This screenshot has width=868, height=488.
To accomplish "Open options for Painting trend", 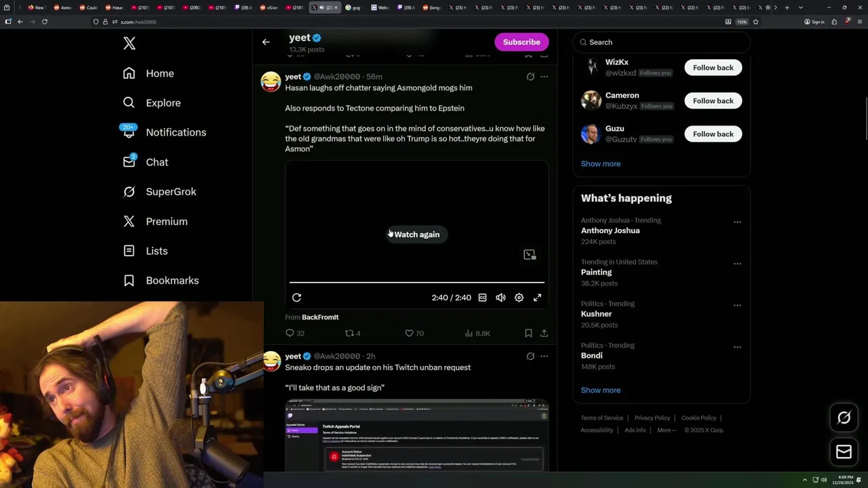I will [737, 264].
